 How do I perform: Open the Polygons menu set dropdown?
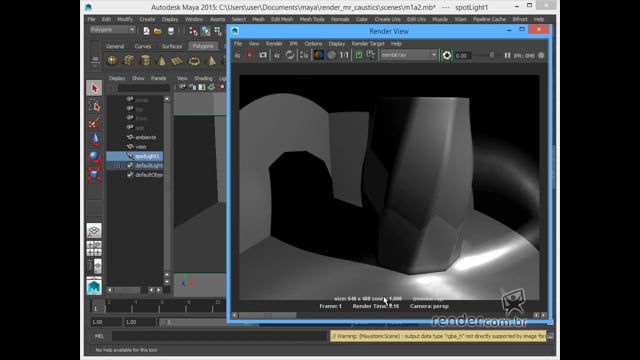(113, 30)
